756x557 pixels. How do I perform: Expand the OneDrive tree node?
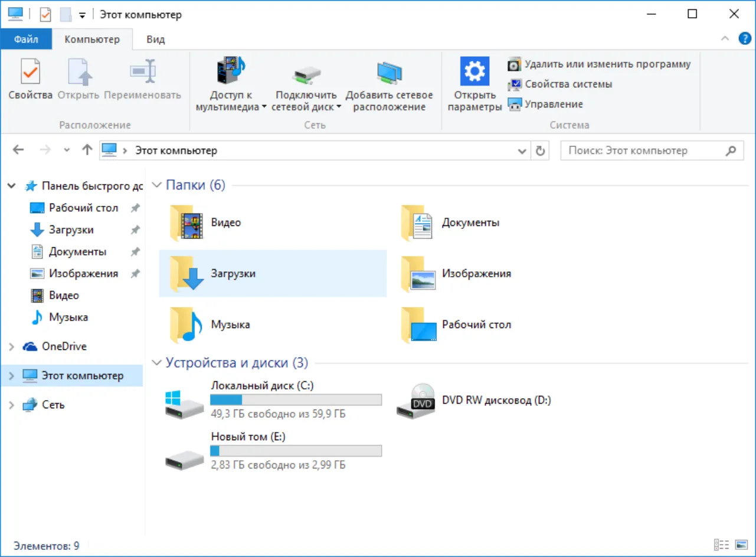[11, 347]
